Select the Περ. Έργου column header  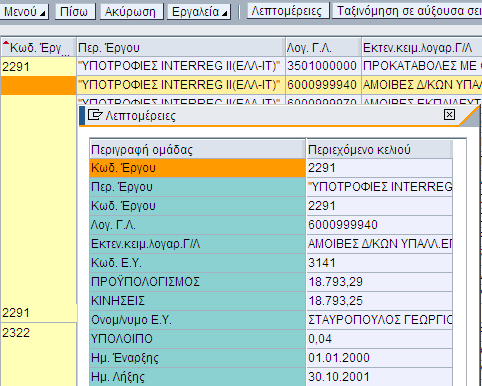point(181,47)
